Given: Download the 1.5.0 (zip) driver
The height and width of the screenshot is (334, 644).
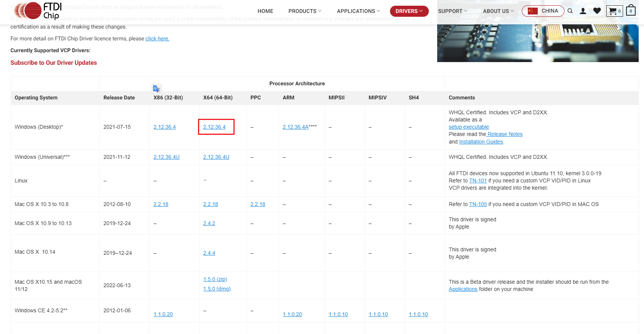Looking at the screenshot, I should (x=215, y=279).
